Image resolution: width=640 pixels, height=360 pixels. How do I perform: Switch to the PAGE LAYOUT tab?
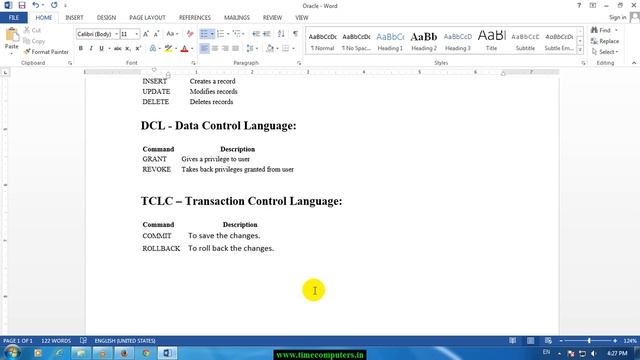tap(147, 18)
